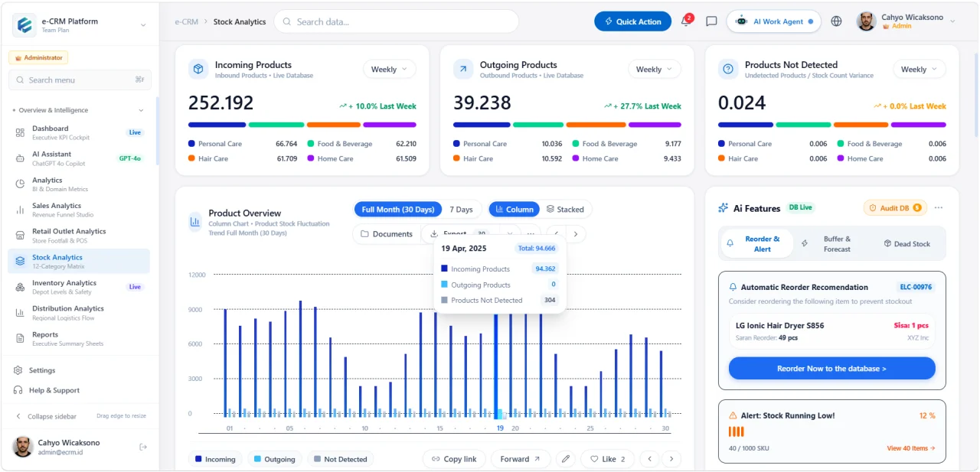Click the globe language icon
980x472 pixels.
click(836, 21)
